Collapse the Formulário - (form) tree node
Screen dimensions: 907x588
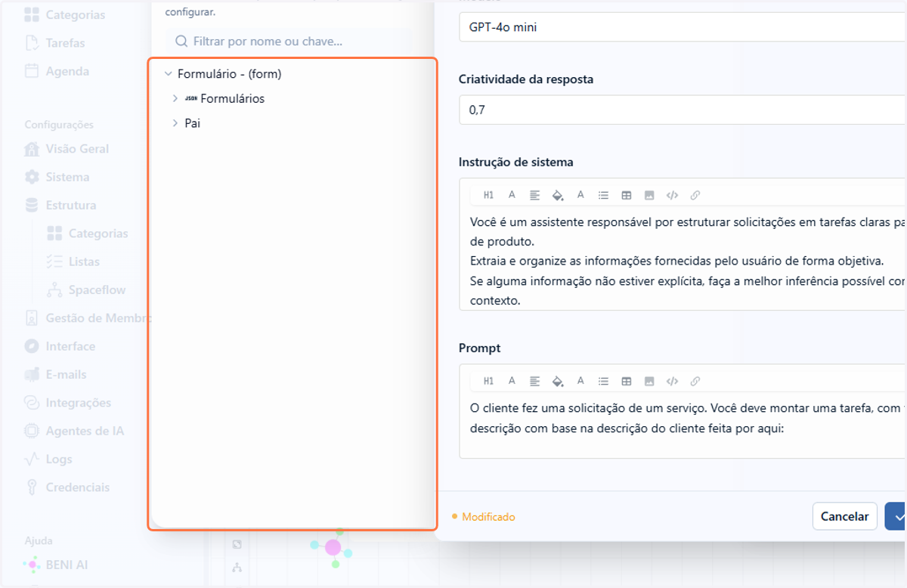[x=168, y=74]
